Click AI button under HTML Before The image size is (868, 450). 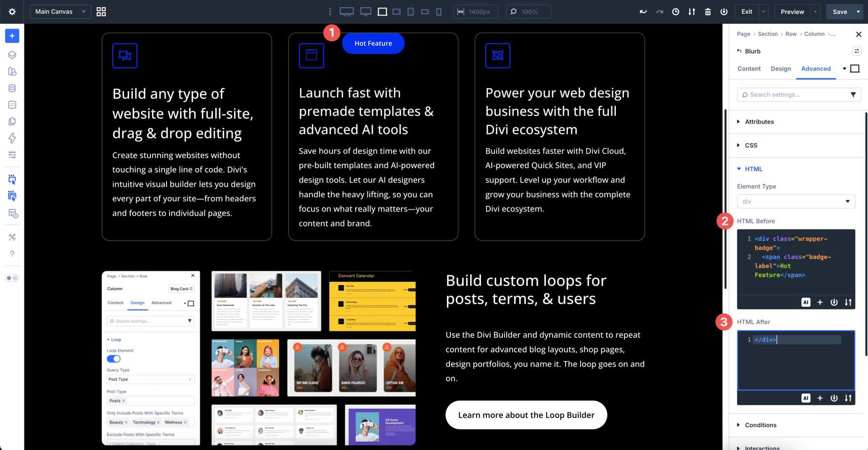(x=806, y=302)
